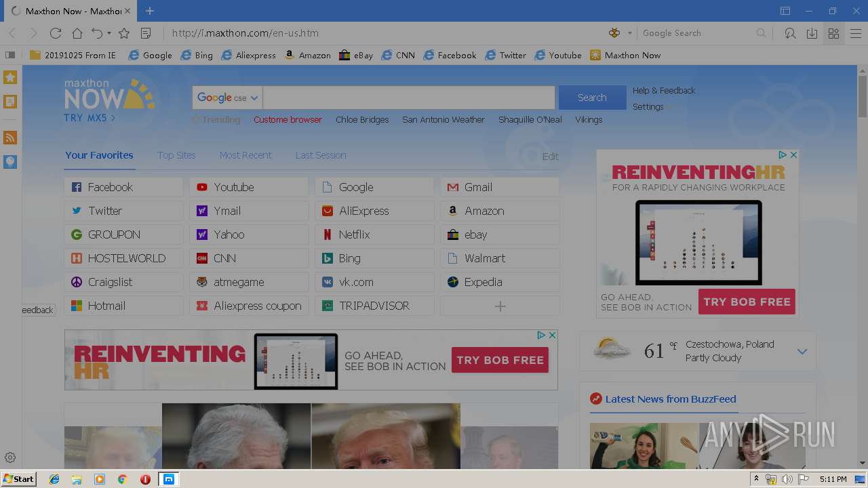Switch to Most Recent tab

[x=245, y=155]
